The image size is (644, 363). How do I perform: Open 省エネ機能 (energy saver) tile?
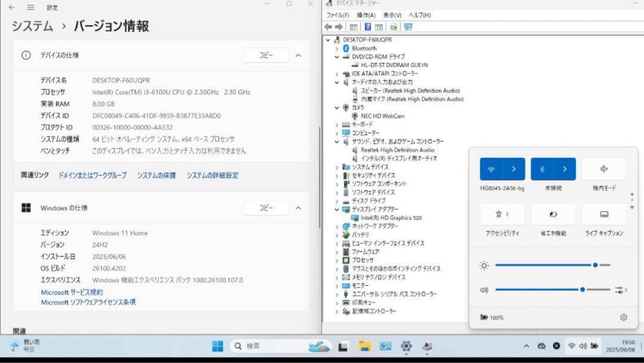click(x=553, y=214)
